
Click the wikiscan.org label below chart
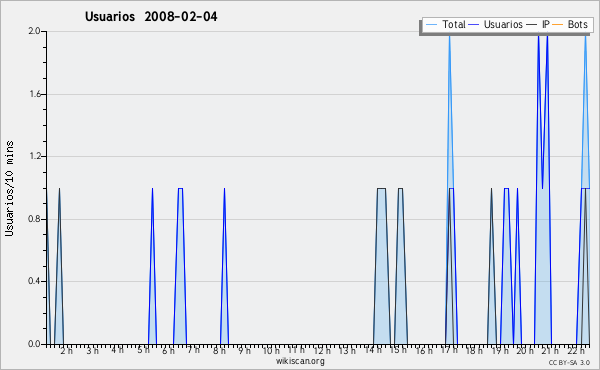300,360
